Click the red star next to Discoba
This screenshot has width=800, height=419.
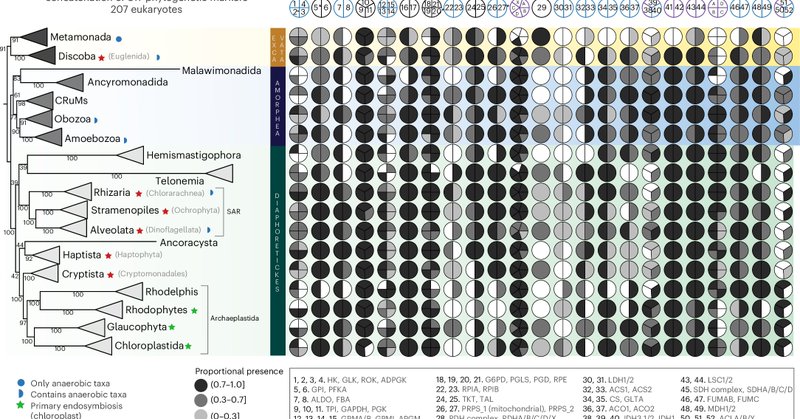point(102,58)
